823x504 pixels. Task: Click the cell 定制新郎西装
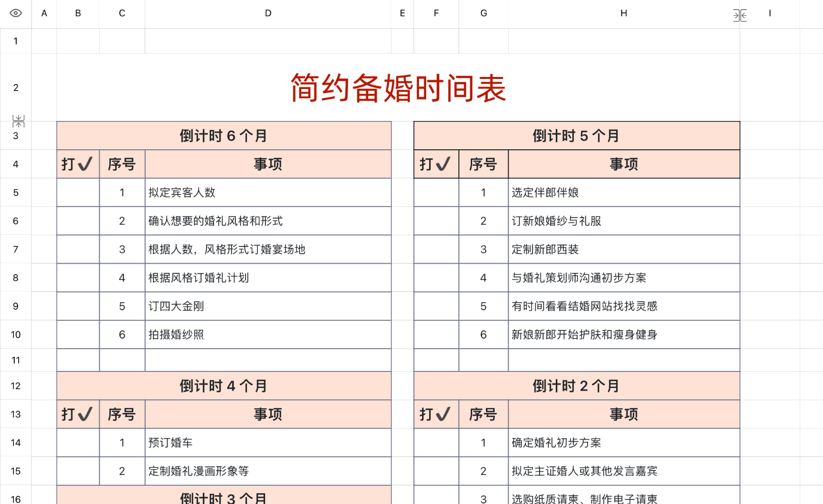pos(624,249)
